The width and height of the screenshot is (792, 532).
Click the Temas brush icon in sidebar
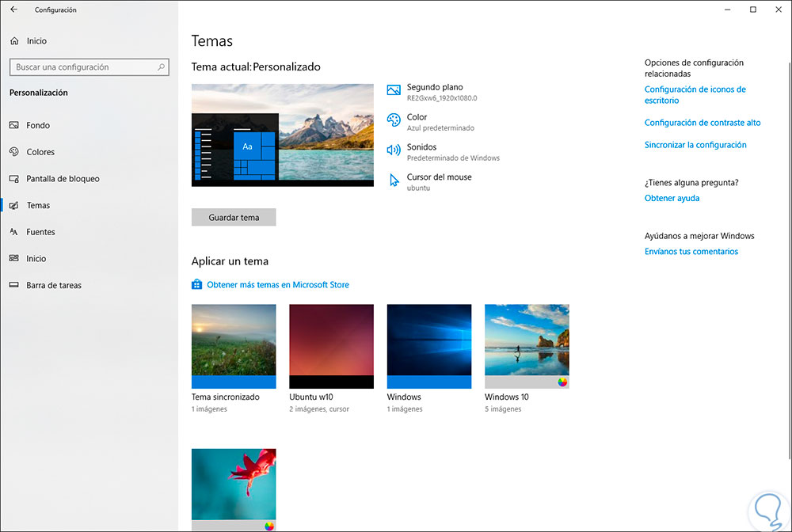[14, 205]
